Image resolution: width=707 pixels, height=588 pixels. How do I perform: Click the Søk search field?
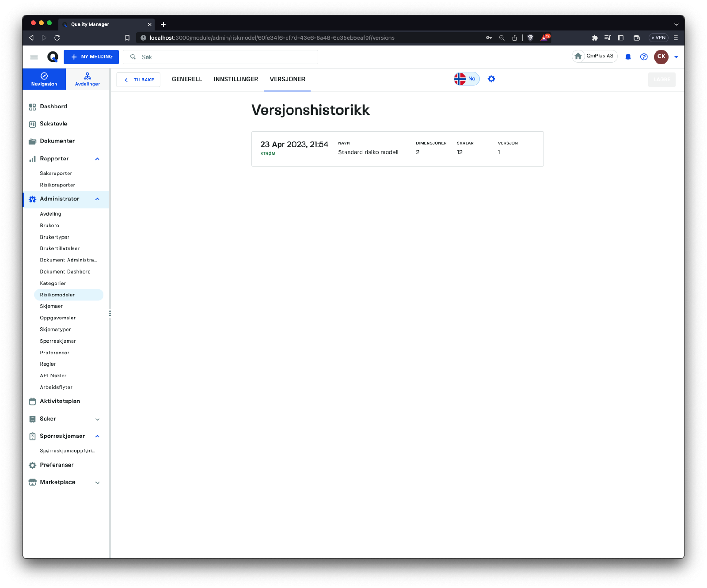225,57
